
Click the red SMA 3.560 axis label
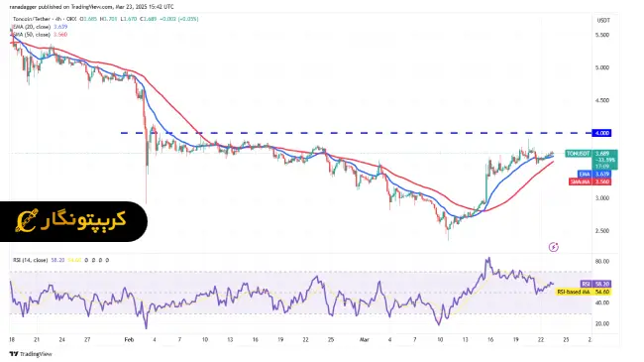pyautogui.click(x=590, y=181)
